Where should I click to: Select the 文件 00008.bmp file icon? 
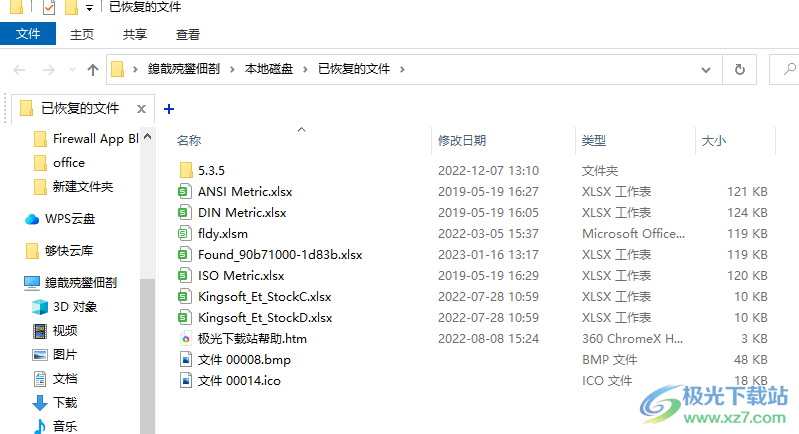pyautogui.click(x=186, y=360)
